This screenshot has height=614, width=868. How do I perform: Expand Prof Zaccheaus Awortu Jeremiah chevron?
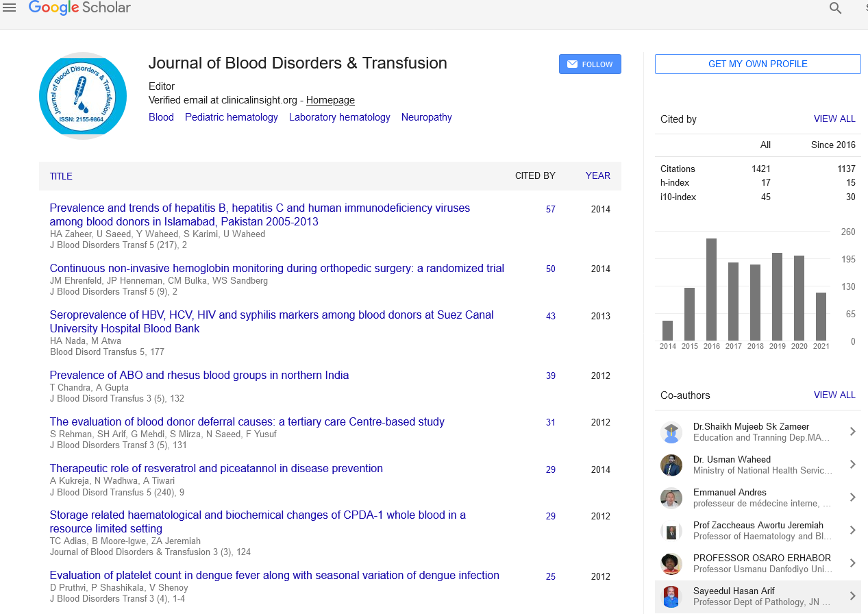(x=852, y=530)
